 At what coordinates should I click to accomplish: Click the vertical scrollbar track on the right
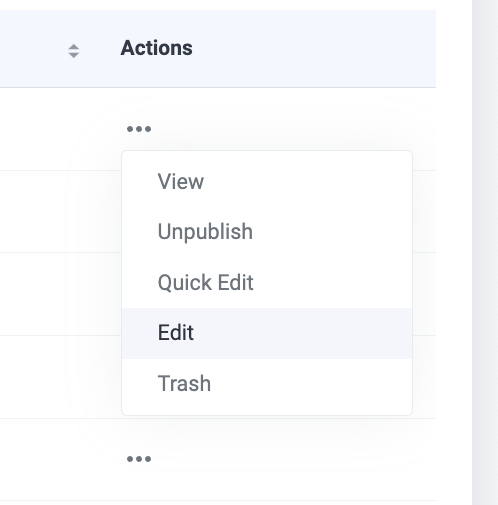point(485,252)
